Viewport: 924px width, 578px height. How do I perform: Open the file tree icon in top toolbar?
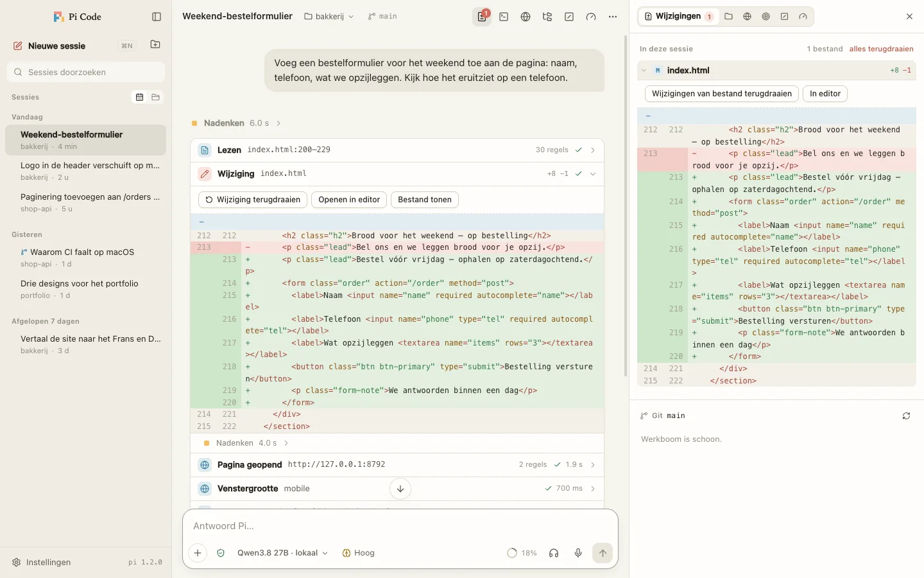tap(547, 17)
